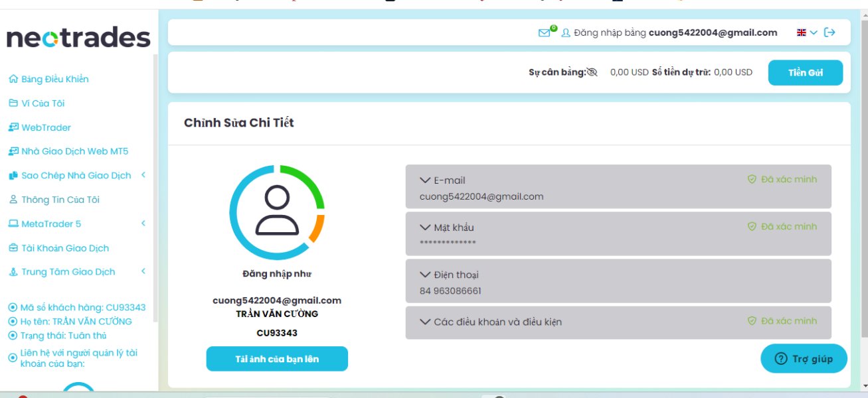
Task: Click icon beside Nhà Giao Dịch Web MT5
Action: tap(13, 151)
